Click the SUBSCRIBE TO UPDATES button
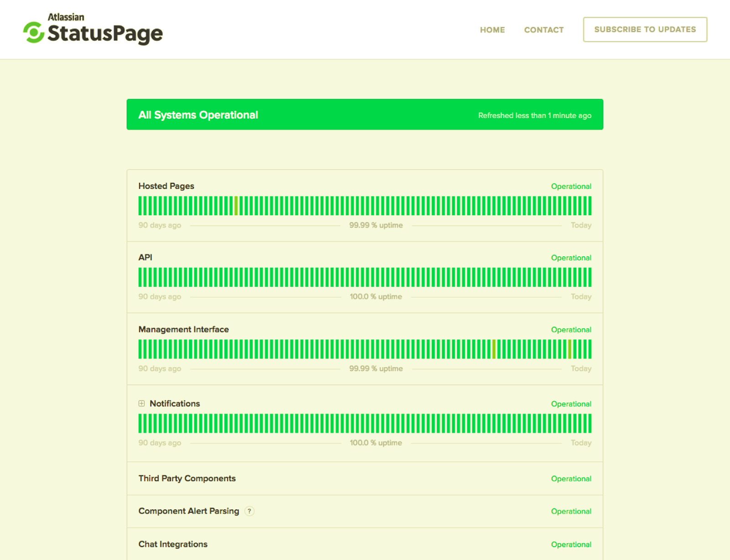 [645, 30]
